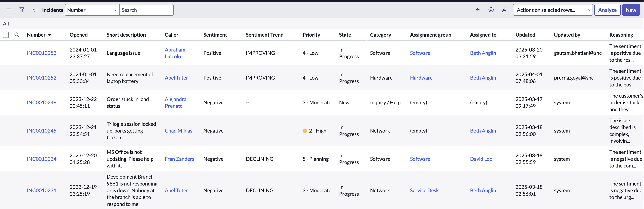Open Service Desk assignment group link
The width and height of the screenshot is (644, 209).
point(424,190)
